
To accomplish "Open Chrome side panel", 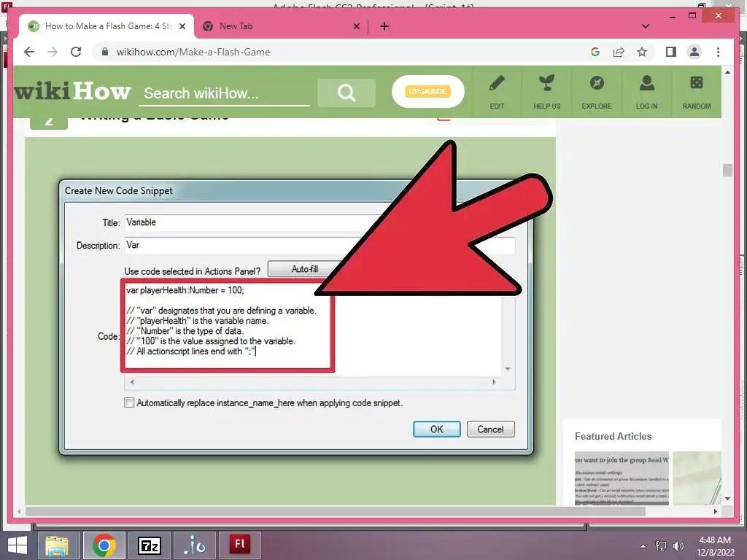I will pos(671,52).
